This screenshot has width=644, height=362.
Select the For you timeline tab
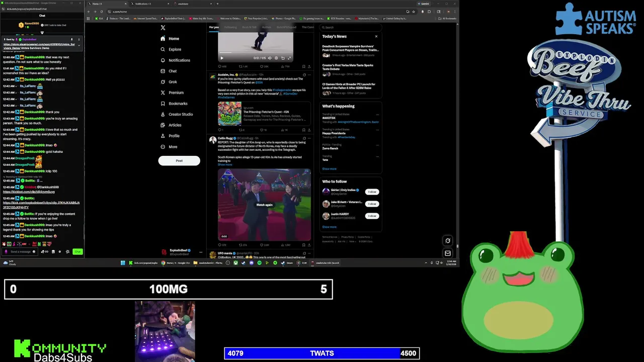(x=214, y=27)
